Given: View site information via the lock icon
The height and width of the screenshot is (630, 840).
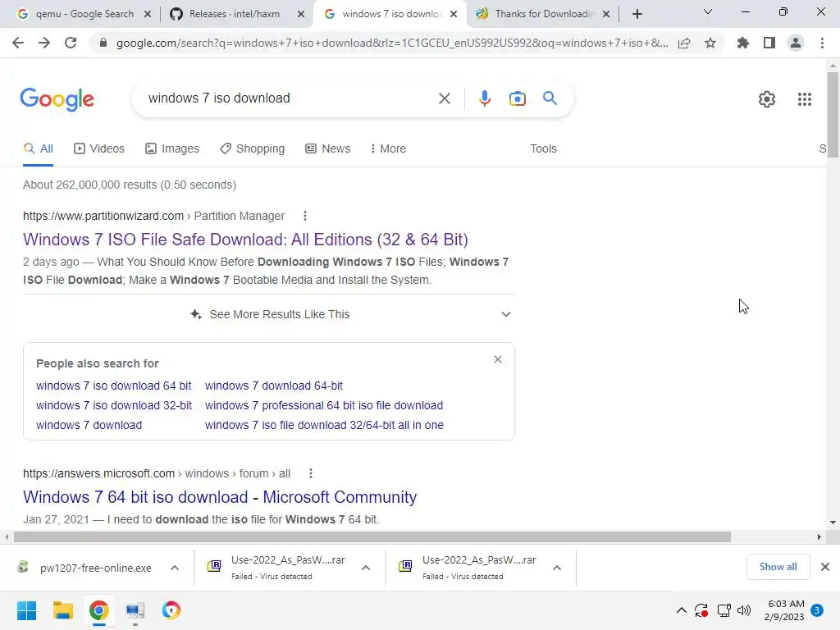Looking at the screenshot, I should [103, 43].
